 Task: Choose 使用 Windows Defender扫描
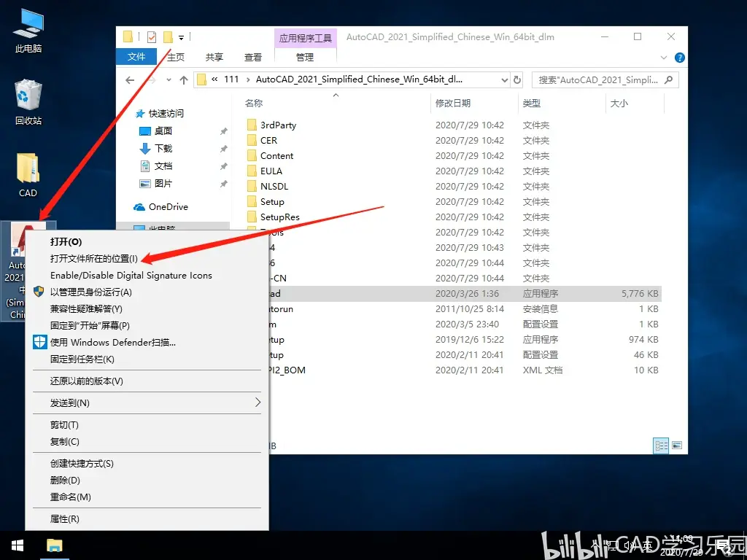(x=147, y=343)
